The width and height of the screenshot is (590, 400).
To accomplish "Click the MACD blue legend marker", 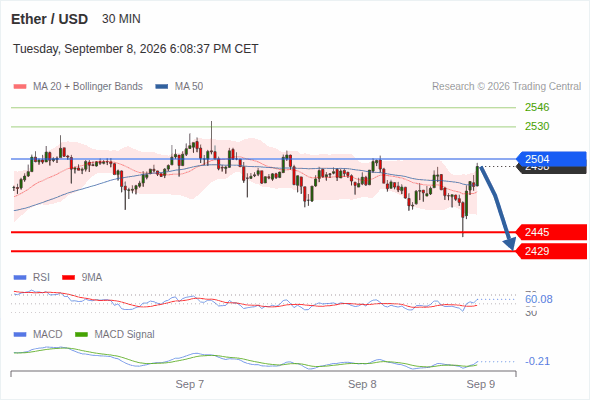I will [x=20, y=335].
